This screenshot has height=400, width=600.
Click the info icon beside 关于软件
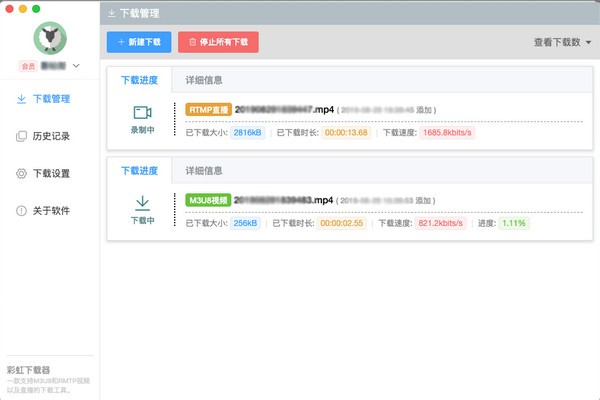(21, 211)
